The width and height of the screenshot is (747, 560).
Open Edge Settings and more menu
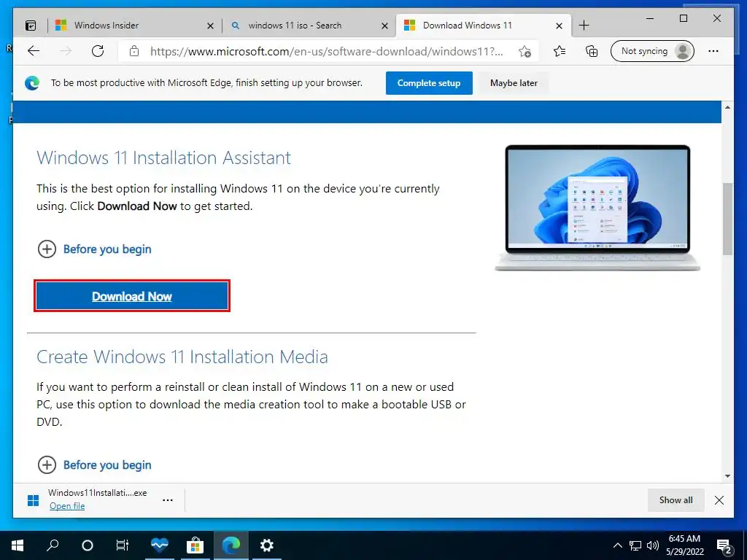click(x=713, y=51)
